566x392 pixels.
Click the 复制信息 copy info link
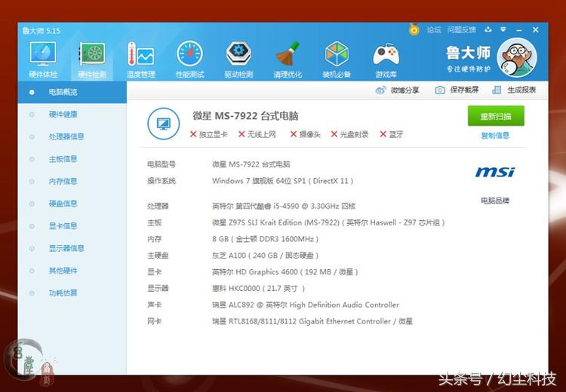tap(495, 136)
